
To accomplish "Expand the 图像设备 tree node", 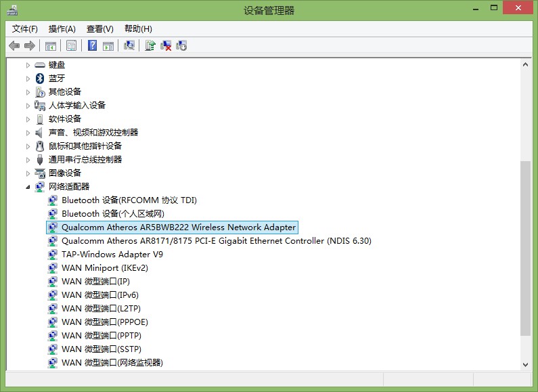I will pos(28,173).
